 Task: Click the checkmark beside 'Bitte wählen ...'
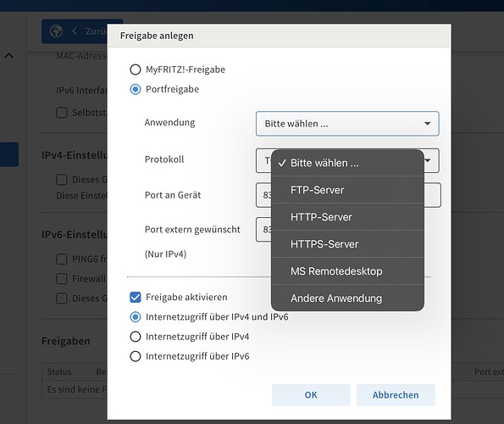point(282,163)
